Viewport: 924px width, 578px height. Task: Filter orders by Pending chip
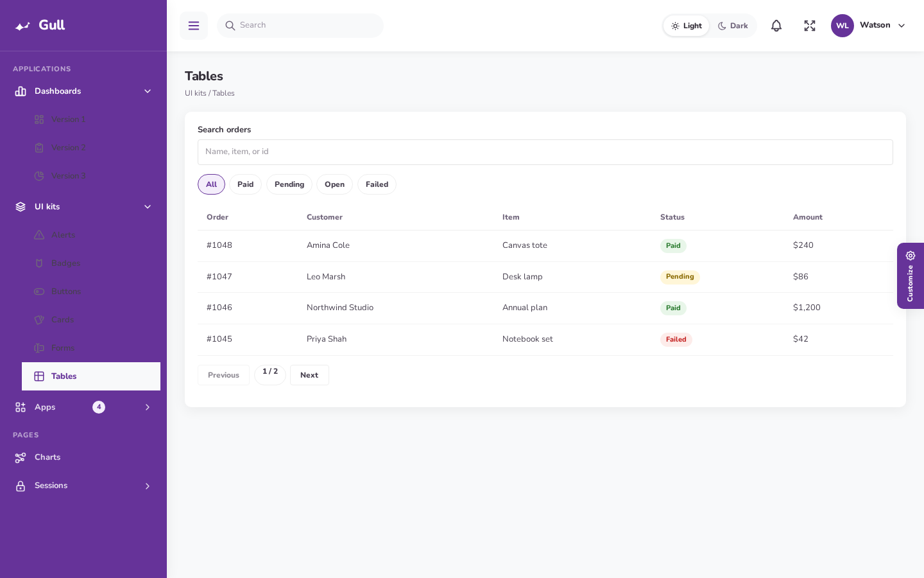[289, 184]
